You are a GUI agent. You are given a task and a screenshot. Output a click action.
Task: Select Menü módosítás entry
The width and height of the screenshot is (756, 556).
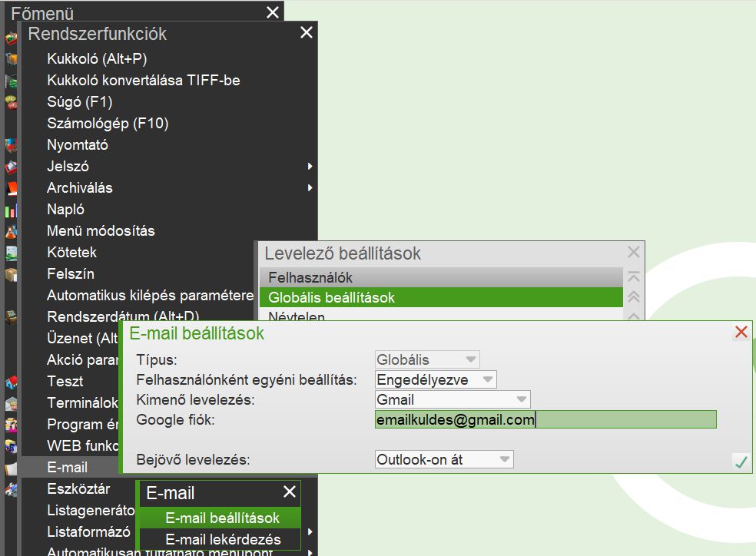pyautogui.click(x=101, y=231)
